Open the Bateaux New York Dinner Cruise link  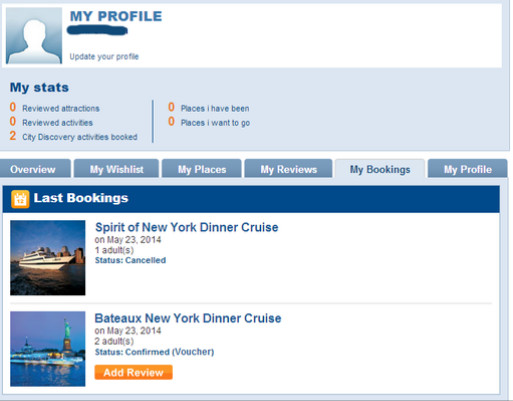tap(188, 318)
